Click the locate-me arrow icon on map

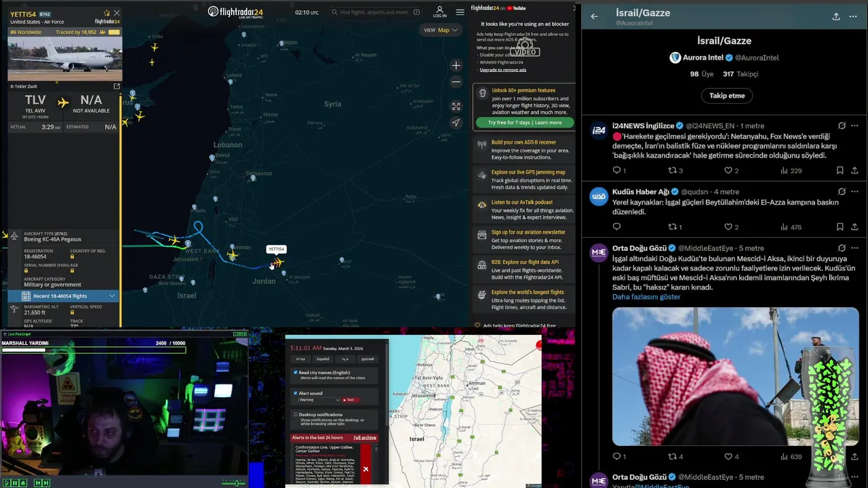tap(456, 123)
